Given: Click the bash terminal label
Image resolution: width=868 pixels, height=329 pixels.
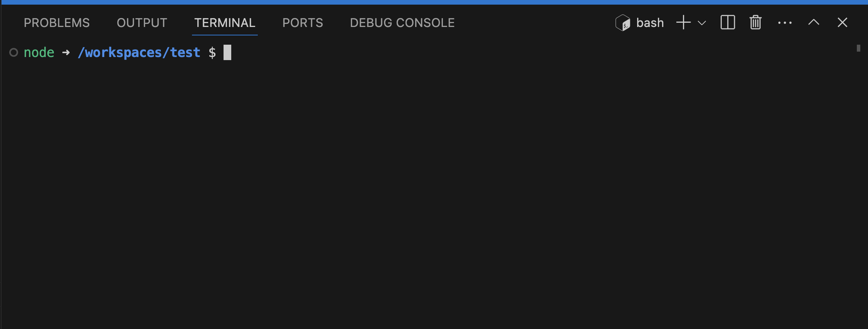Looking at the screenshot, I should [x=650, y=23].
